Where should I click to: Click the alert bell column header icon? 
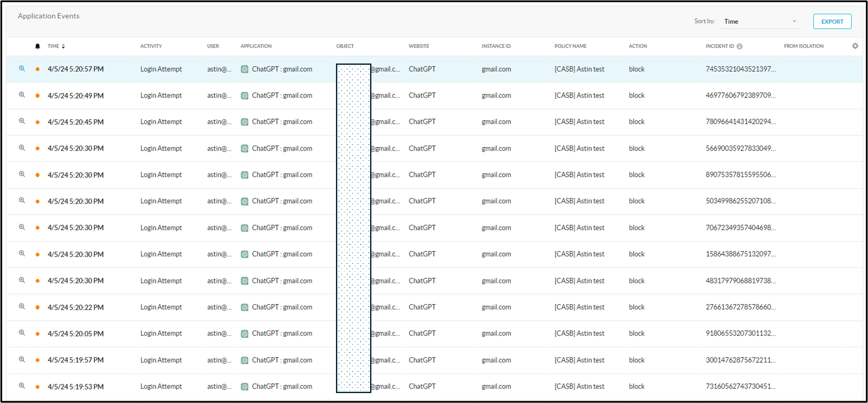click(38, 46)
